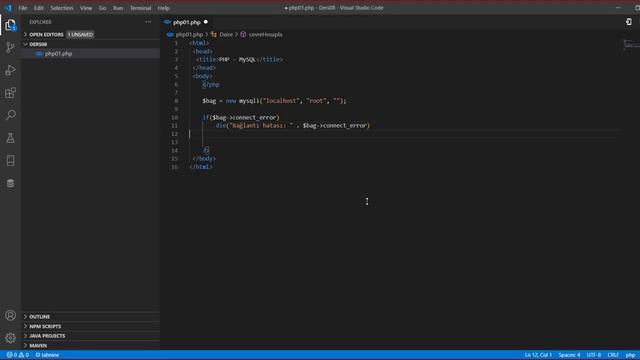Change the UTF-8 encoding setting

tap(594, 355)
